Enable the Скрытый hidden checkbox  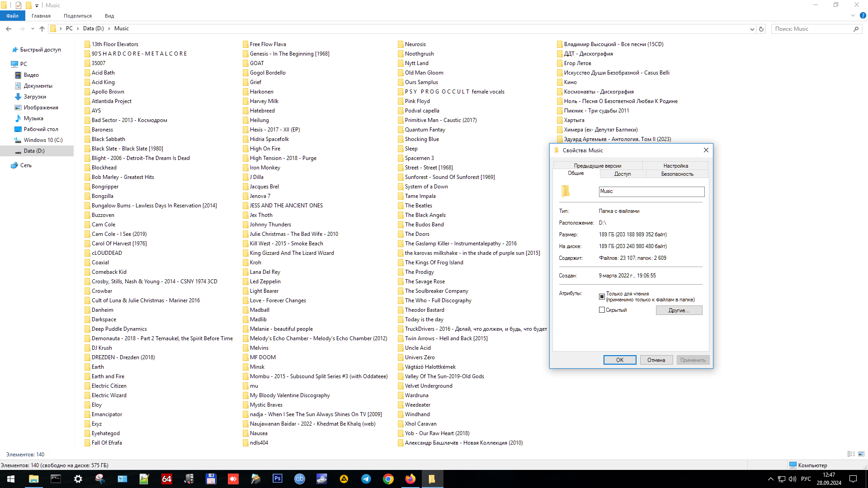pos(602,310)
